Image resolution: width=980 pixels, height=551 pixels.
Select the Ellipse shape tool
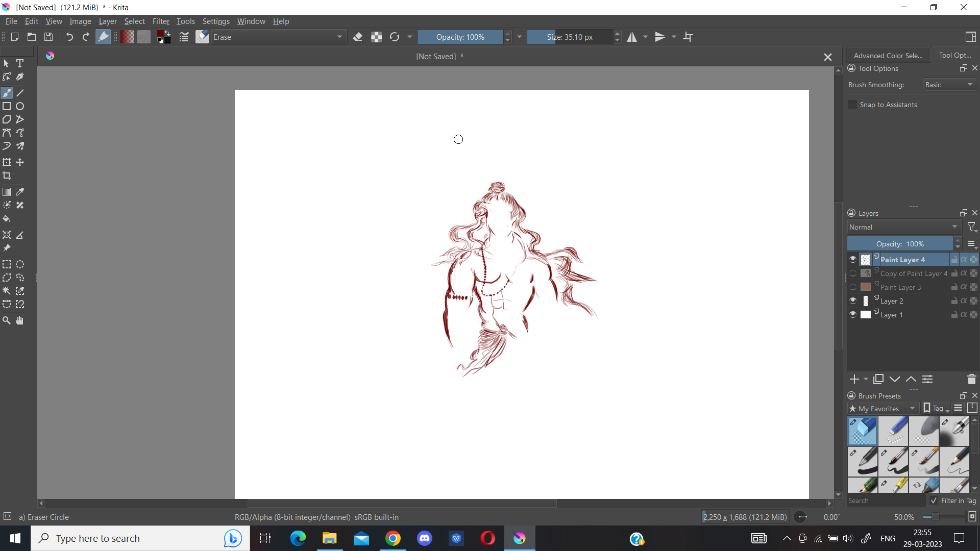point(20,106)
